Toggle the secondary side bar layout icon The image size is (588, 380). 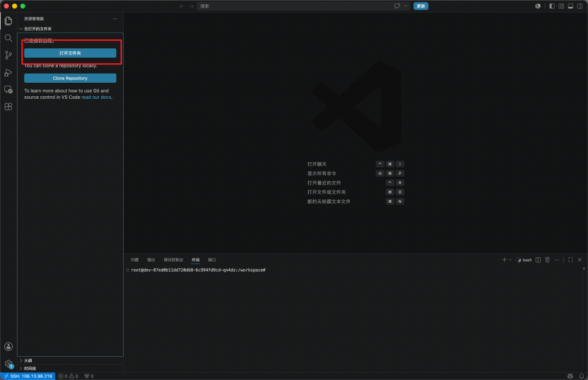pos(580,6)
